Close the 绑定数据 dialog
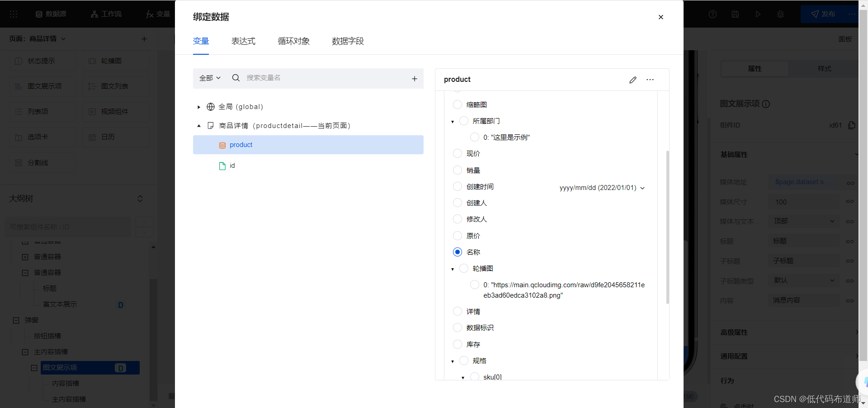The width and height of the screenshot is (868, 408). (660, 17)
